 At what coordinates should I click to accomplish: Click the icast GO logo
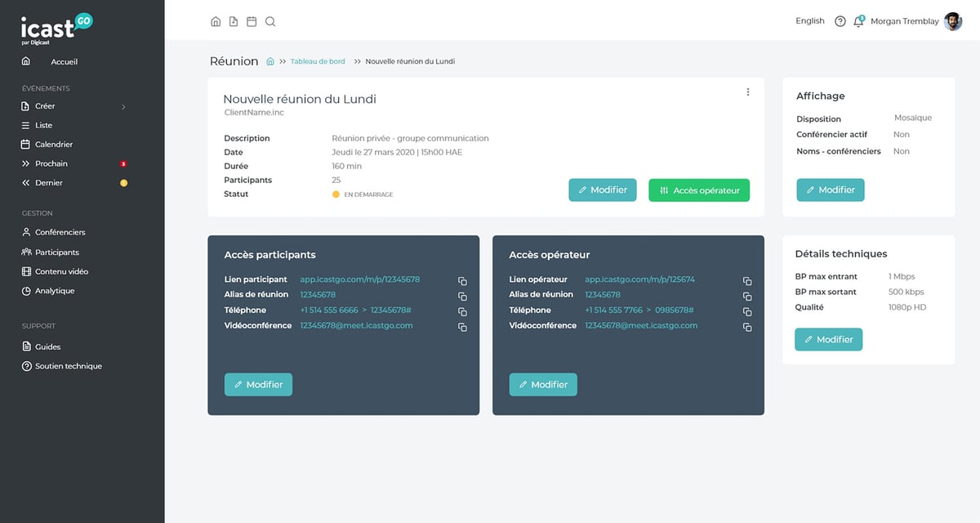point(56,28)
